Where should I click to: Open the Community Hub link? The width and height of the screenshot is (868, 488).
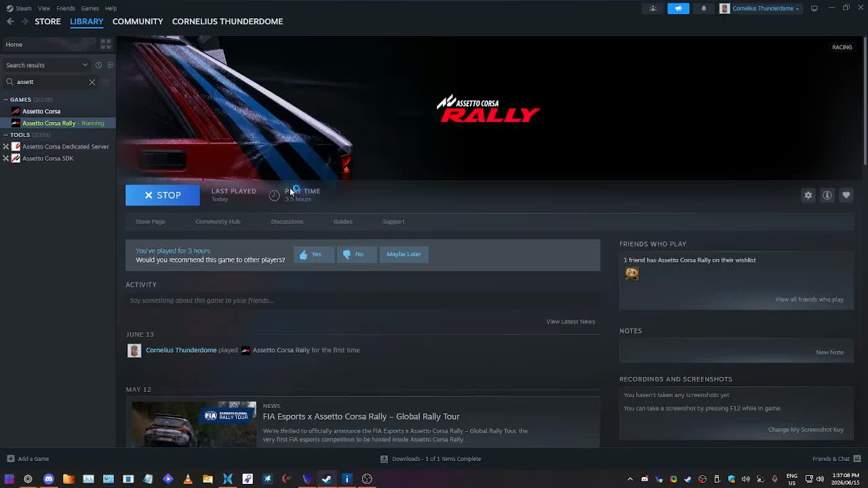(x=218, y=222)
